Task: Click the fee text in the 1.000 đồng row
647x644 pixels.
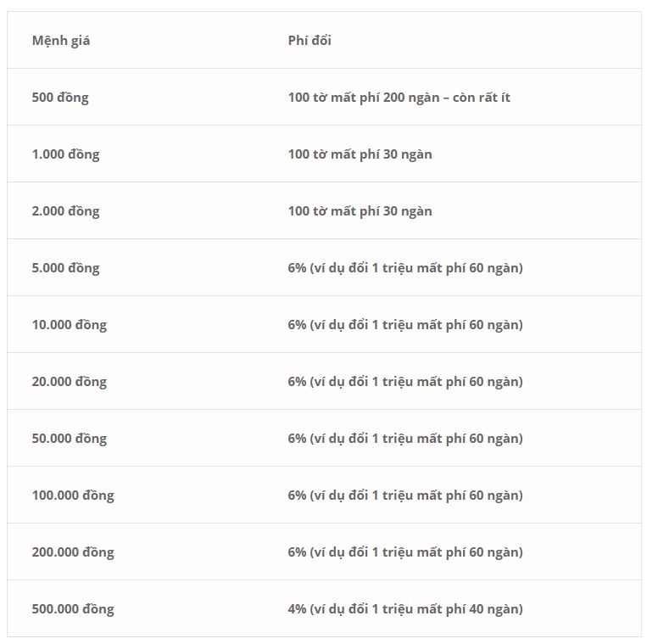Action: pos(360,154)
